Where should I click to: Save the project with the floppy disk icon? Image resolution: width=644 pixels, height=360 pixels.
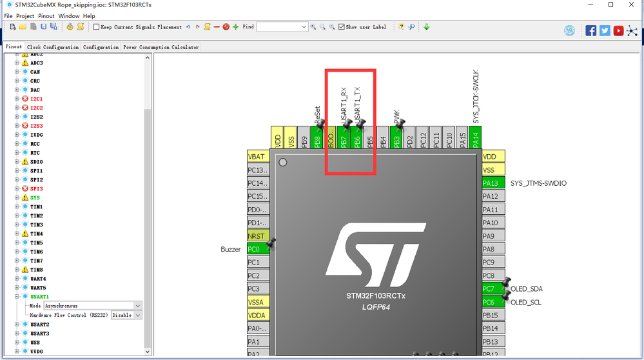click(x=43, y=26)
